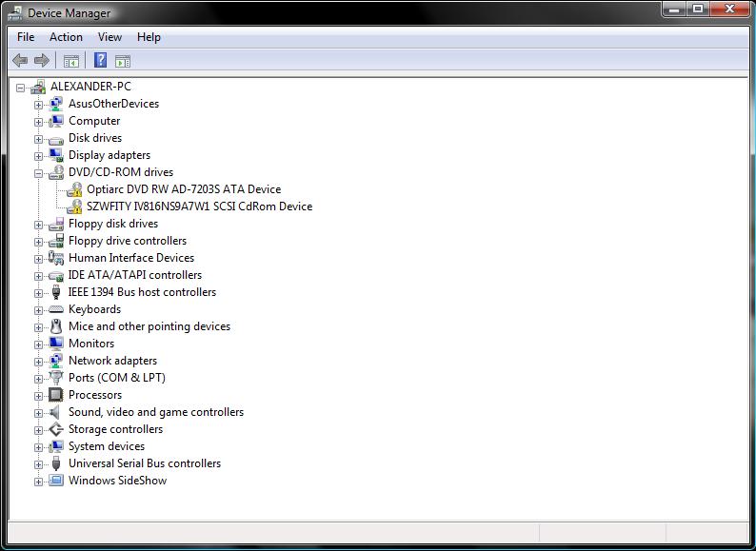Select the Keyboards tree label

(x=94, y=309)
